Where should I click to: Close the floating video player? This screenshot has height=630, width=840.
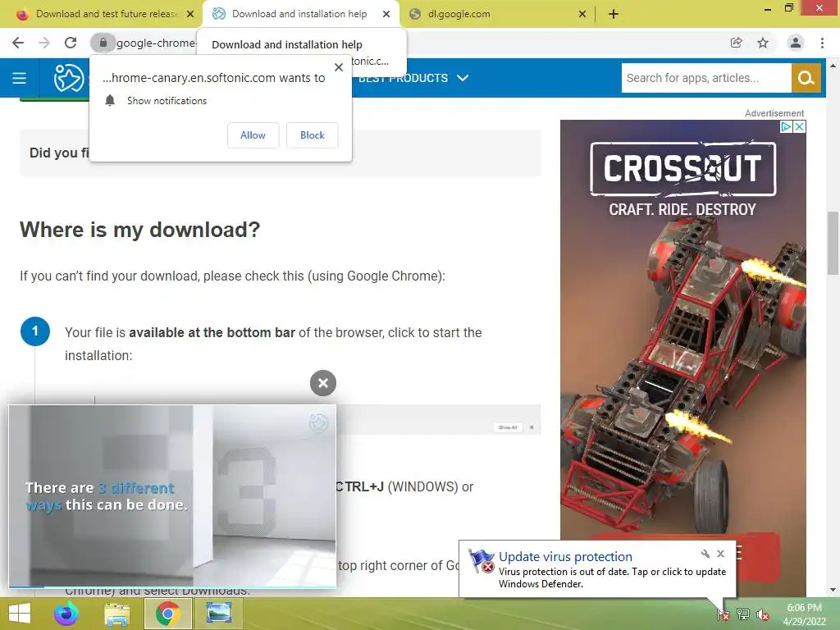tap(323, 383)
